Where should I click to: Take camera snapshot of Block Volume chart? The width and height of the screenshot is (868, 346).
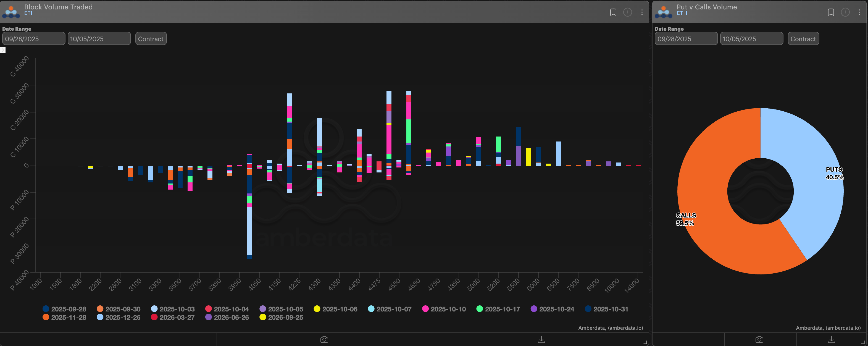[324, 339]
